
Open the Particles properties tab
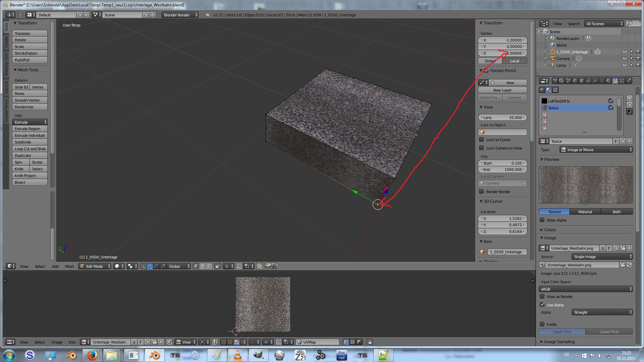click(622, 81)
